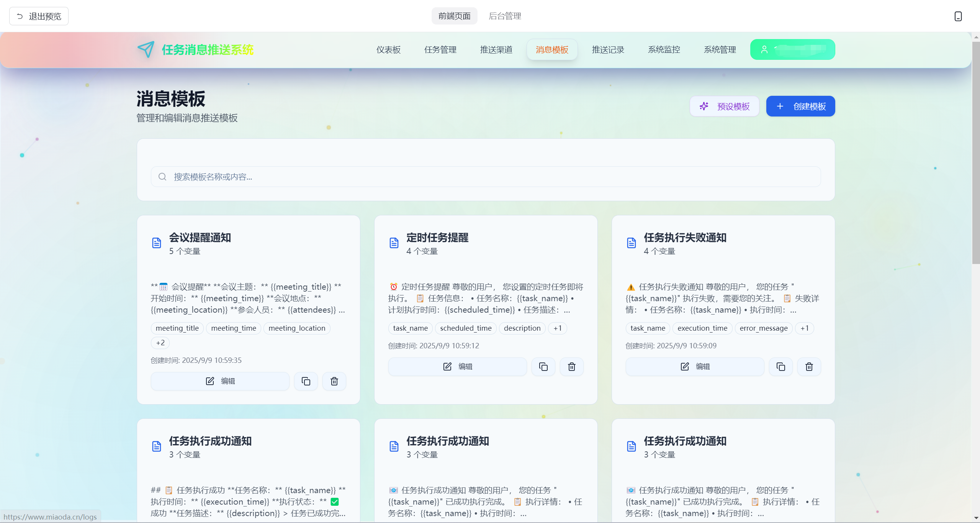Click the page vertical scrollbar

975,153
